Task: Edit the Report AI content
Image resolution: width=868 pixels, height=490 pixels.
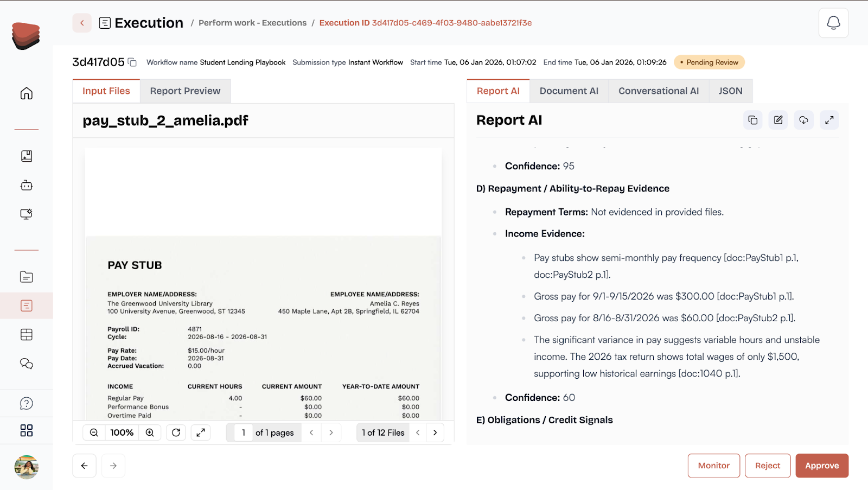Action: click(x=778, y=120)
